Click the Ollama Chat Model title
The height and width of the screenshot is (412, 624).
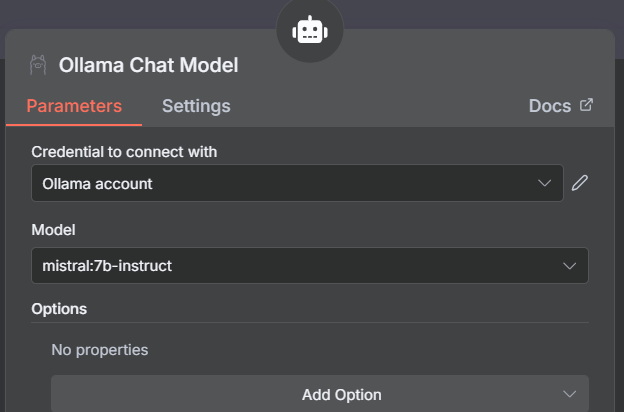click(148, 66)
